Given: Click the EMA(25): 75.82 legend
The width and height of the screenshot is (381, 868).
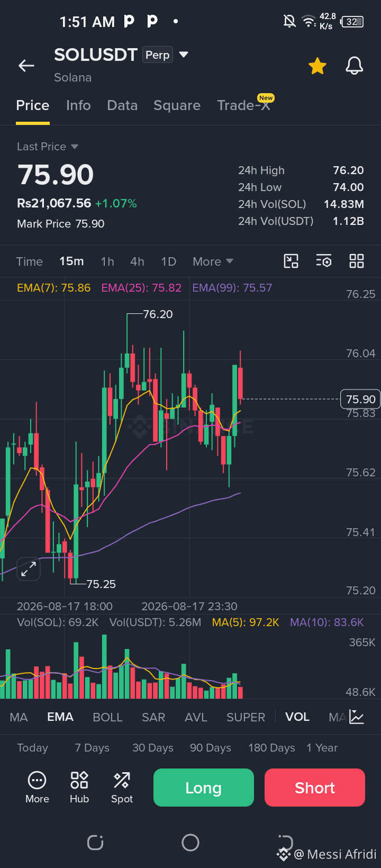Looking at the screenshot, I should [x=141, y=288].
